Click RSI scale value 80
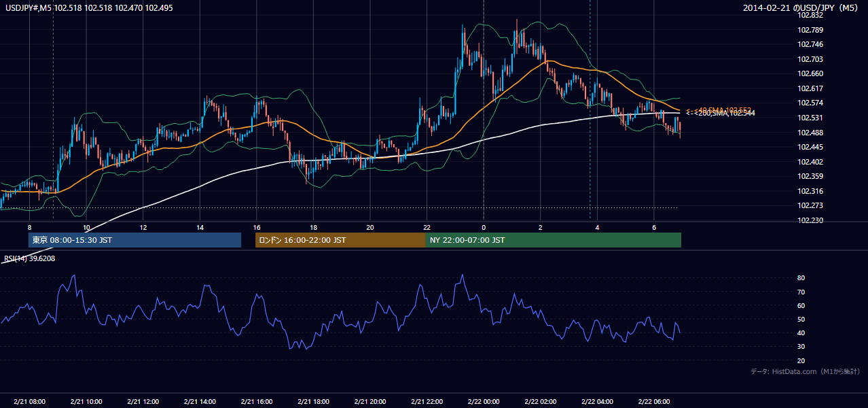 click(x=801, y=278)
